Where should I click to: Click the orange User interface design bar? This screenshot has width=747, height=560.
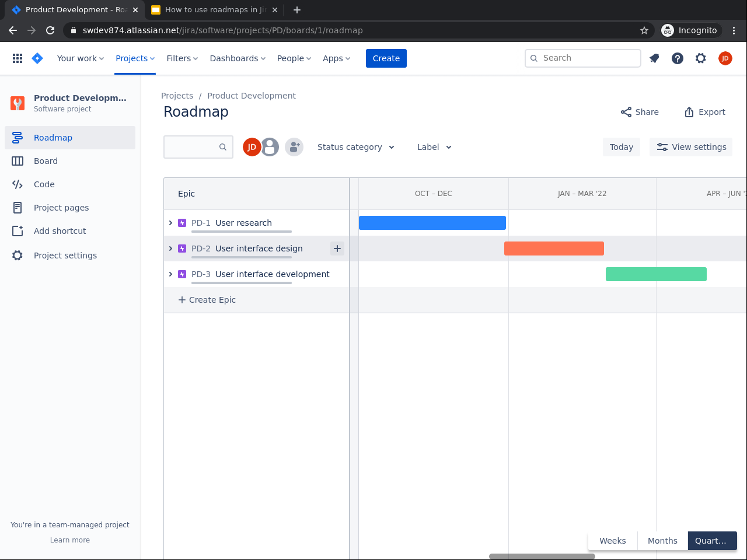click(554, 249)
